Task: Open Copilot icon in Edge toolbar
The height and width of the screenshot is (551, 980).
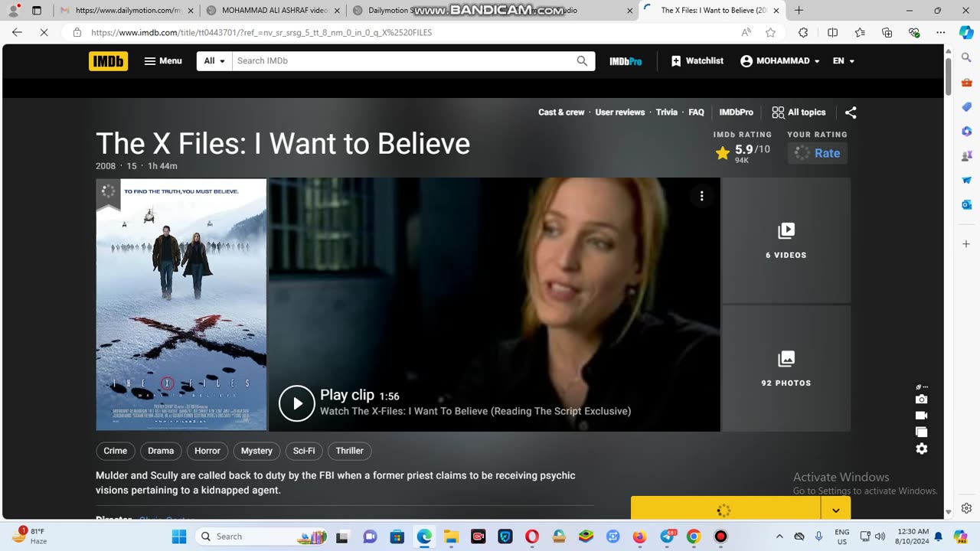Action: coord(966,33)
